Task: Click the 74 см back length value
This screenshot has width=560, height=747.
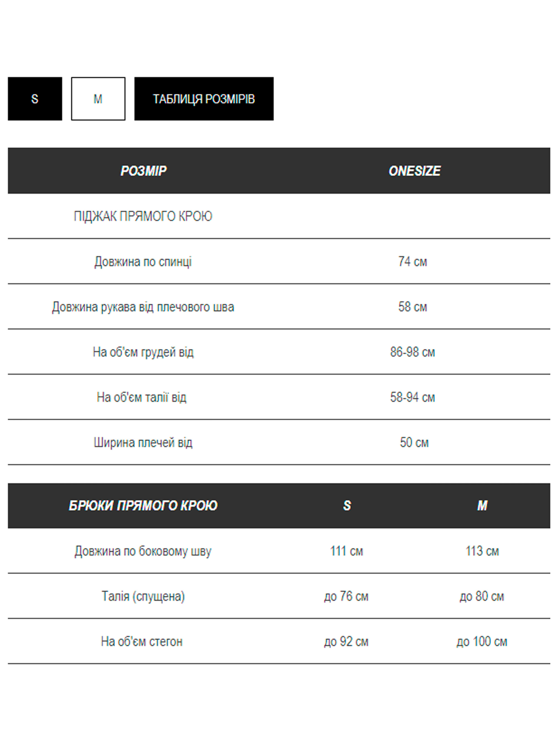Action: (413, 262)
